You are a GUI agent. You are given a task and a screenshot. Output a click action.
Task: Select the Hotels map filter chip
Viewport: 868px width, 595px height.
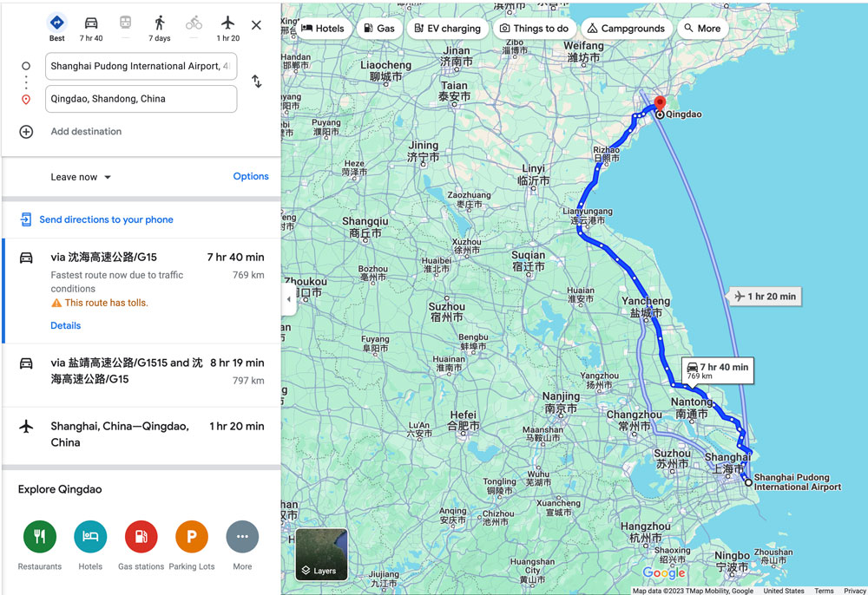[323, 29]
